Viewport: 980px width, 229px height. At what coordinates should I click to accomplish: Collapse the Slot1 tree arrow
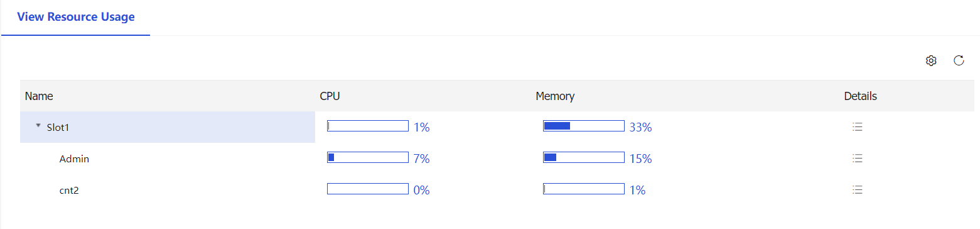pyautogui.click(x=38, y=126)
